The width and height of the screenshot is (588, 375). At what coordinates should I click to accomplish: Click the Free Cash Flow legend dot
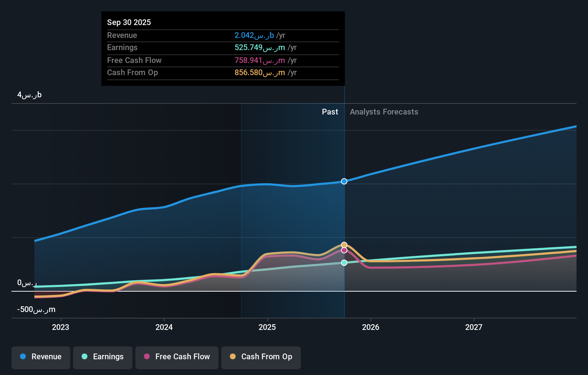(146, 357)
